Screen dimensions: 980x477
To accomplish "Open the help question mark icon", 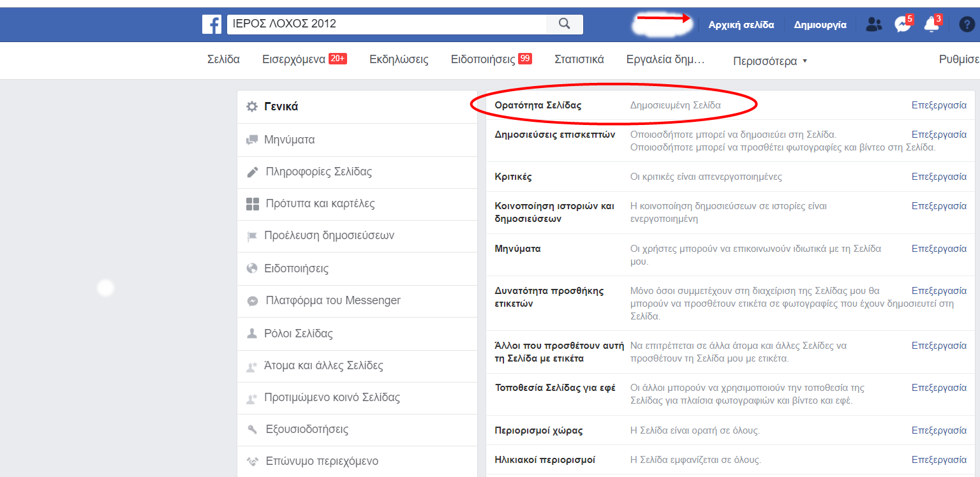I will pyautogui.click(x=967, y=25).
